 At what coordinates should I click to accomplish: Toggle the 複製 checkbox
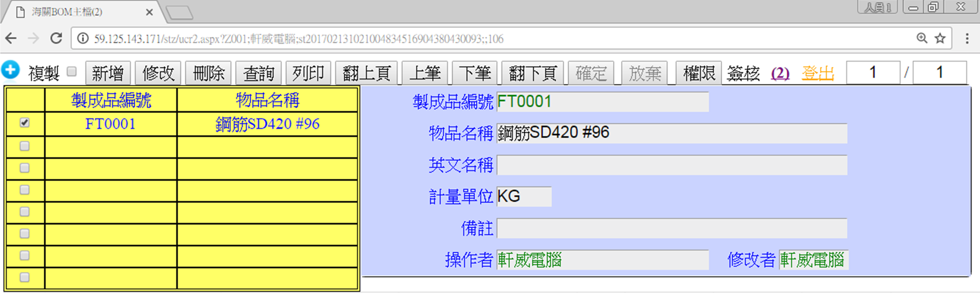pyautogui.click(x=71, y=71)
